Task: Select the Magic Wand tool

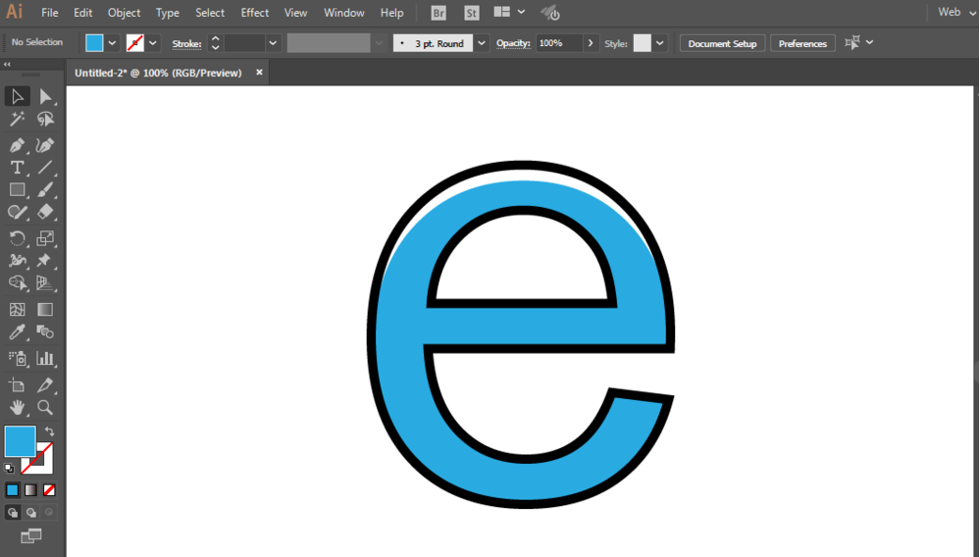Action: pyautogui.click(x=17, y=119)
